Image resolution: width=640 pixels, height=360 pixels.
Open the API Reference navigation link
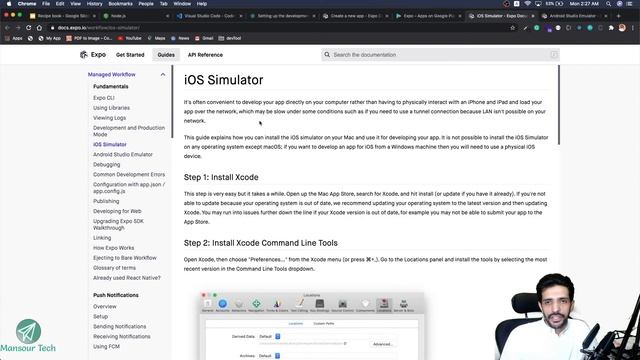[205, 55]
